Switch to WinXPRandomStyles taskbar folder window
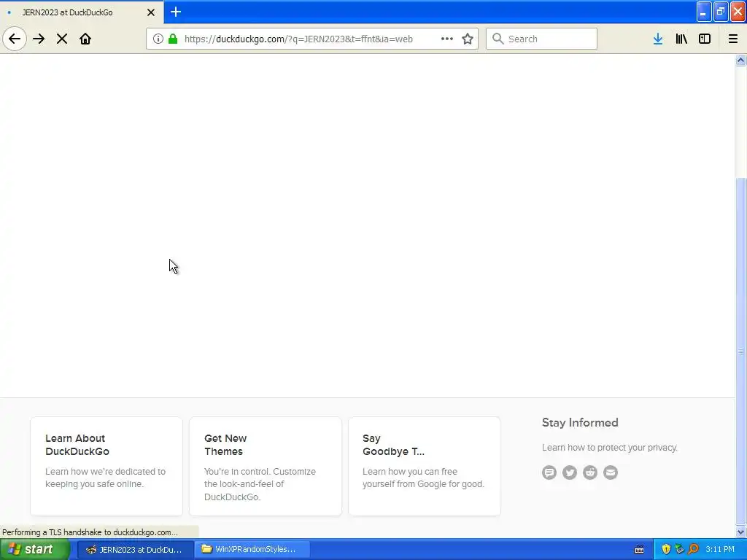The height and width of the screenshot is (560, 747). tap(252, 550)
